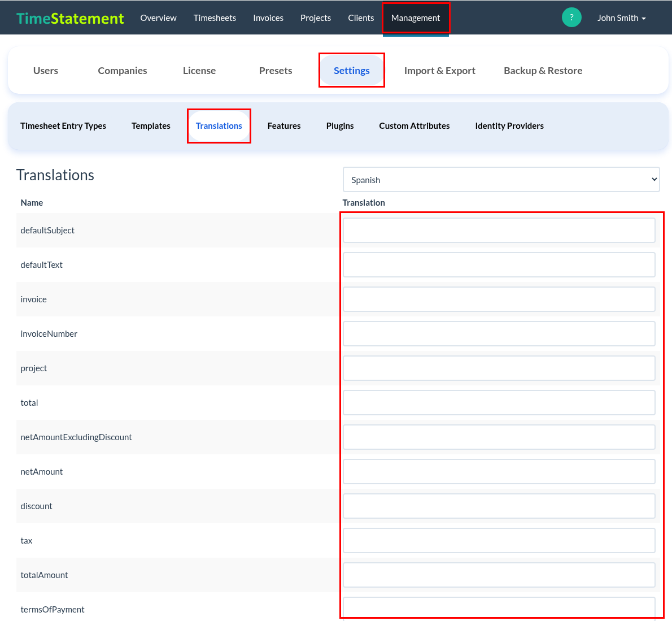This screenshot has width=672, height=621.
Task: Click the Translations page heading
Action: 55,175
